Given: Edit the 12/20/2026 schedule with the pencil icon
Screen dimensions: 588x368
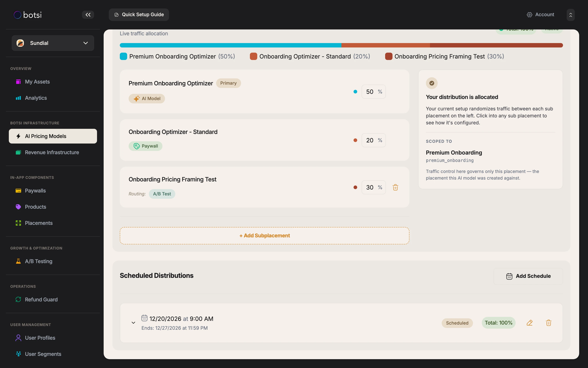Looking at the screenshot, I should click(x=530, y=323).
